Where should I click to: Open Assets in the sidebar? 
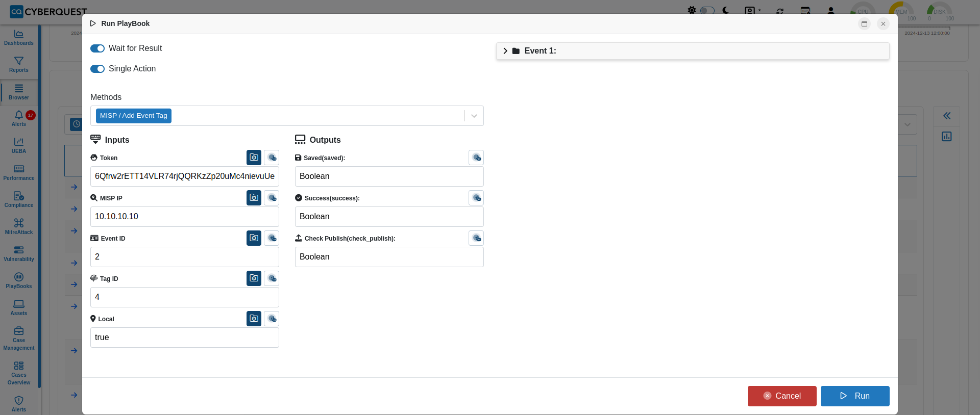click(x=19, y=307)
